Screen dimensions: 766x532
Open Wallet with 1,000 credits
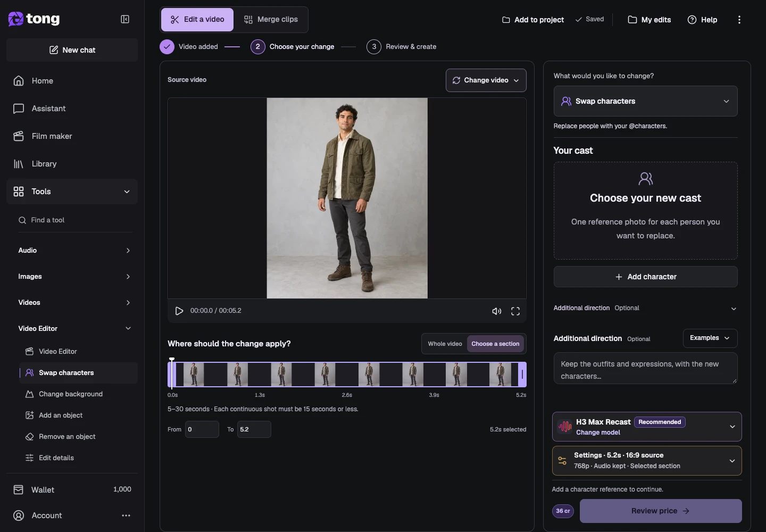click(72, 489)
